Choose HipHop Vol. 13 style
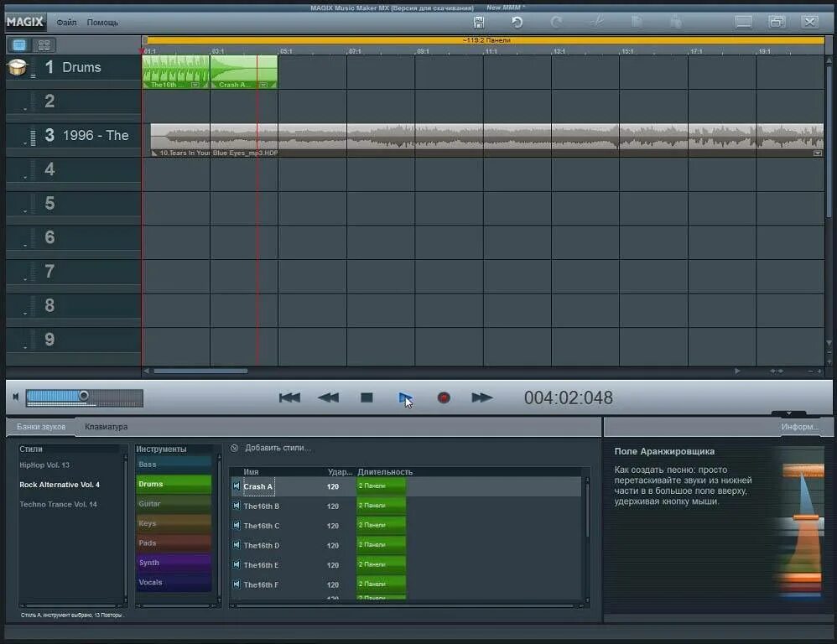Image resolution: width=837 pixels, height=644 pixels. pos(44,465)
